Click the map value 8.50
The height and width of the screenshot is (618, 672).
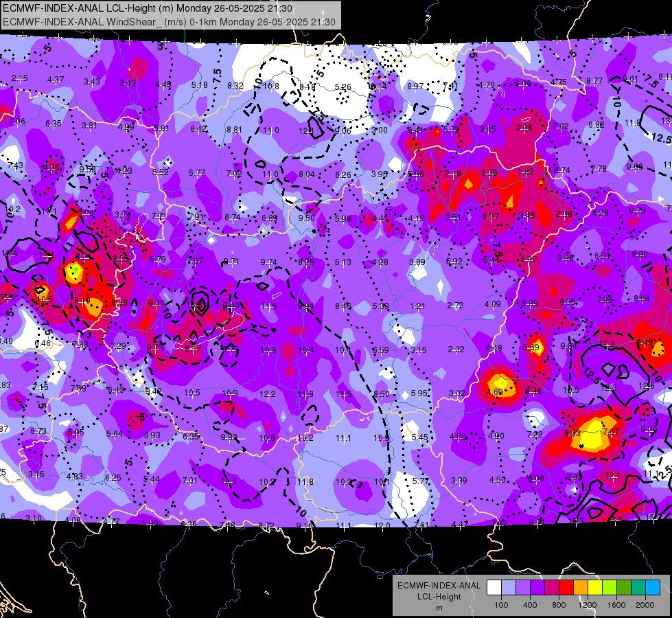[x=382, y=393]
